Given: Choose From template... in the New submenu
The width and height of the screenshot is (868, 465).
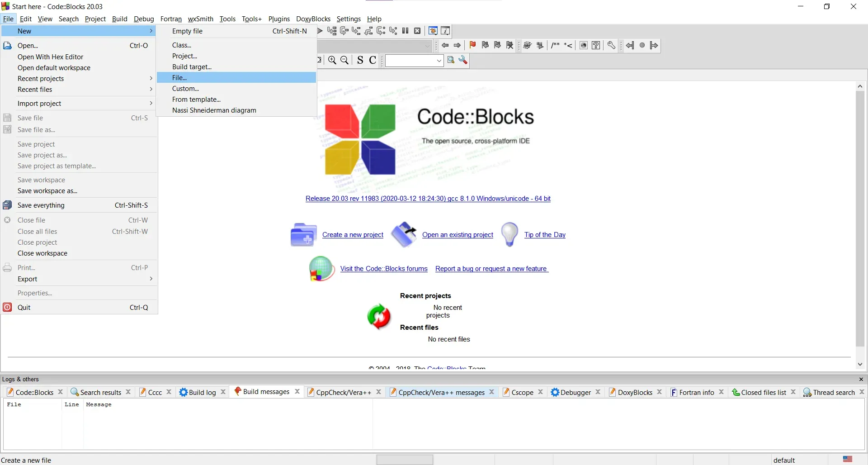Looking at the screenshot, I should [x=236, y=99].
